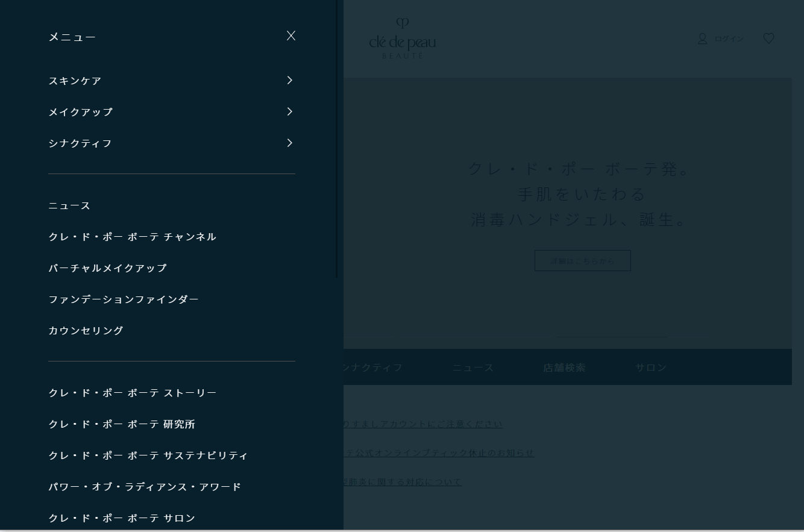This screenshot has width=804, height=532.
Task: Open クレ・ド・ポー ボーテ チャンネル link
Action: [x=132, y=237]
